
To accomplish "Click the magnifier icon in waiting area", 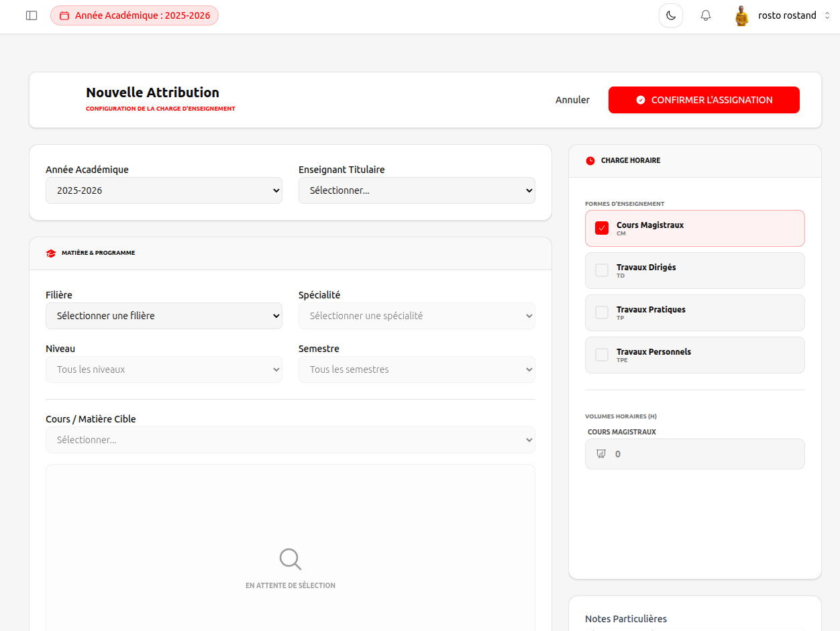I will pos(291,559).
